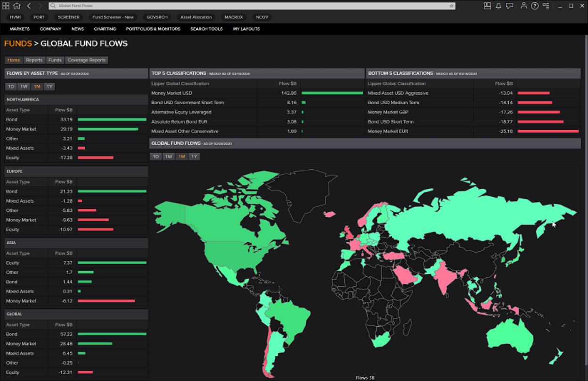This screenshot has width=588, height=381.
Task: Open the Home dashboard icon
Action: point(16,6)
